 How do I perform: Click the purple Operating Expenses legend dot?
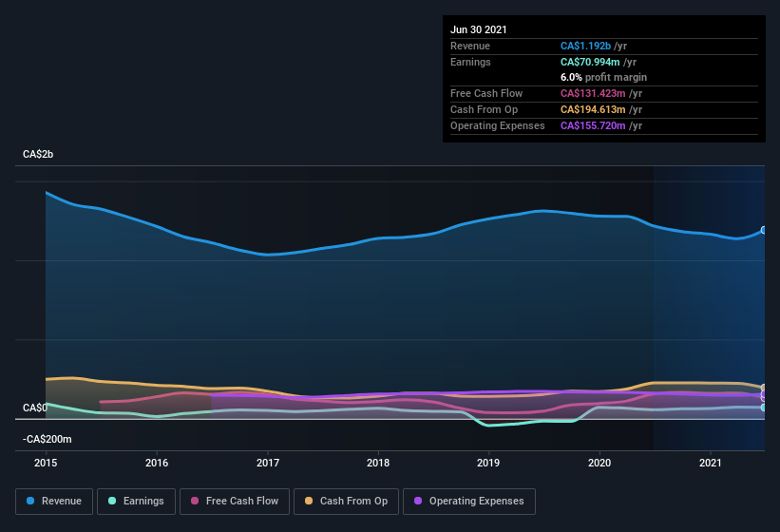(418, 501)
